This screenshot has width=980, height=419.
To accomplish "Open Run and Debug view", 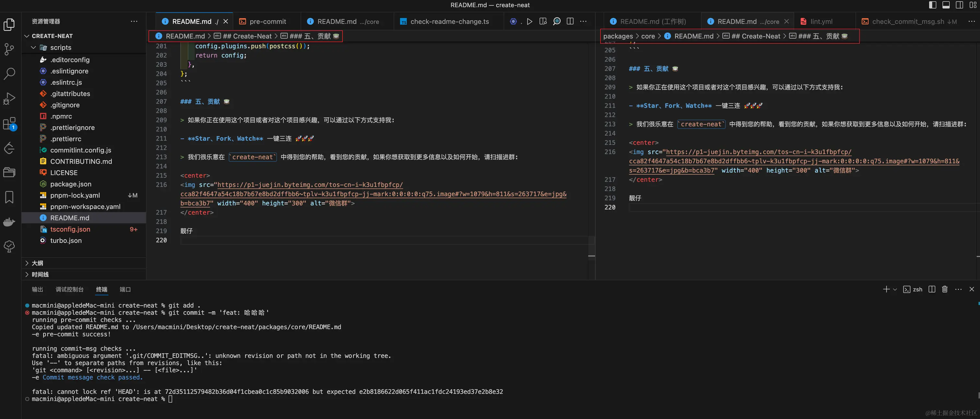I will pos(9,98).
